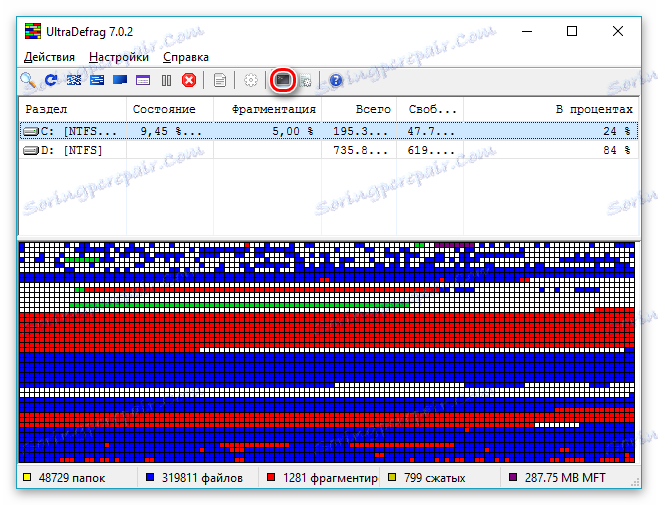Select the D: [NTFS] drive row
This screenshot has height=505, width=658.
point(329,150)
